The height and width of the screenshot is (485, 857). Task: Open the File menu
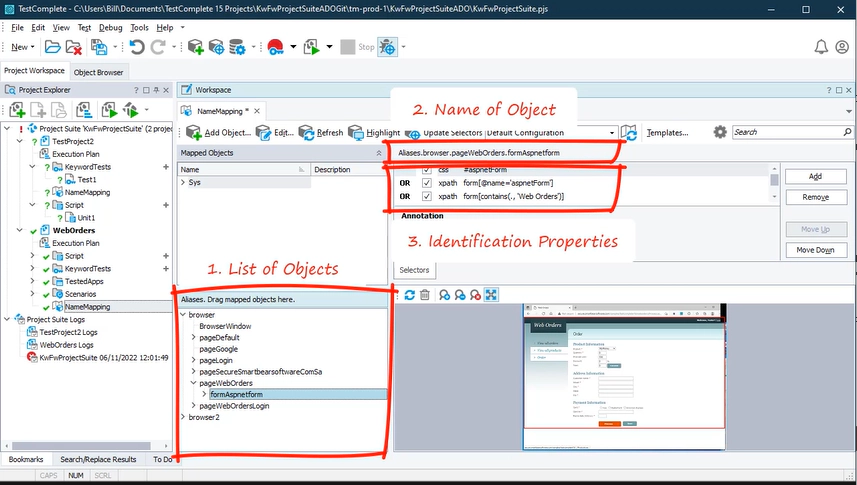[17, 27]
